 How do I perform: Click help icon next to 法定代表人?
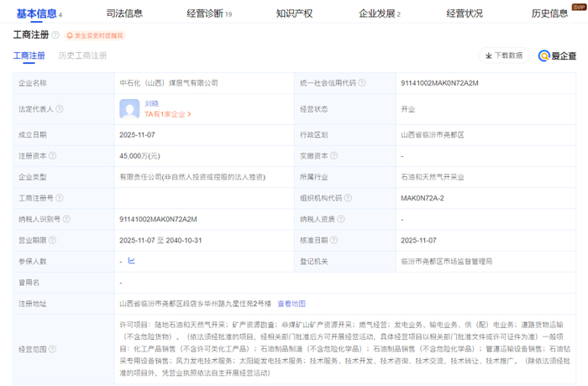[x=60, y=108]
